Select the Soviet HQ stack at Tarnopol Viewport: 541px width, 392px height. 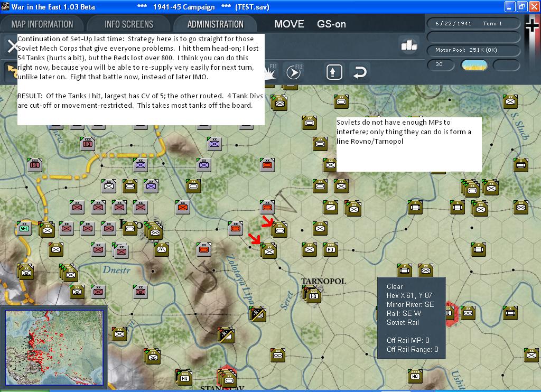point(313,295)
